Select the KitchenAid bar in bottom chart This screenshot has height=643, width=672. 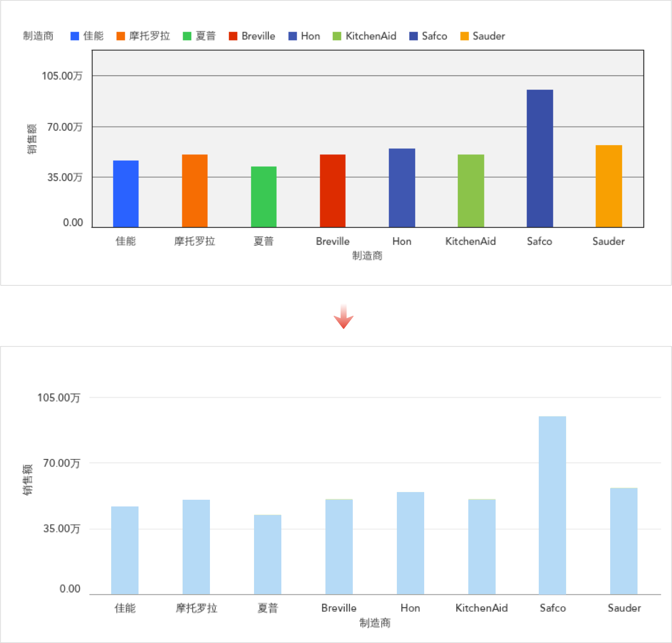[482, 547]
